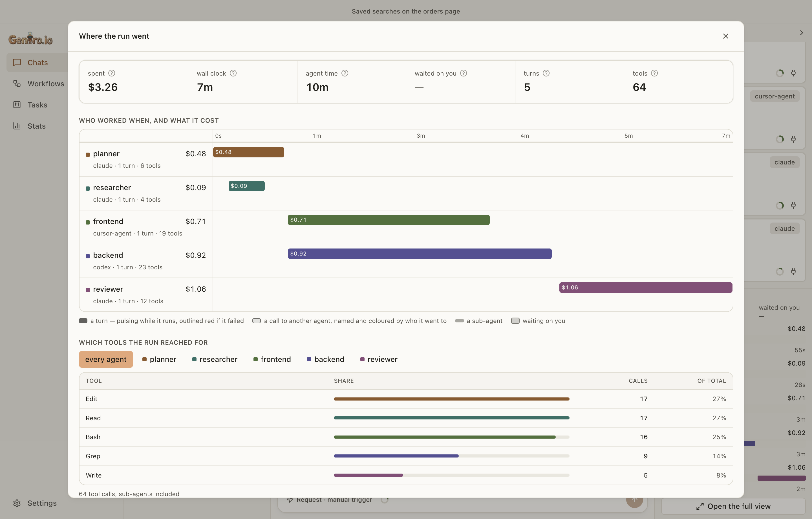Filter tools by researcher agent
This screenshot has width=812, height=519.
215,359
